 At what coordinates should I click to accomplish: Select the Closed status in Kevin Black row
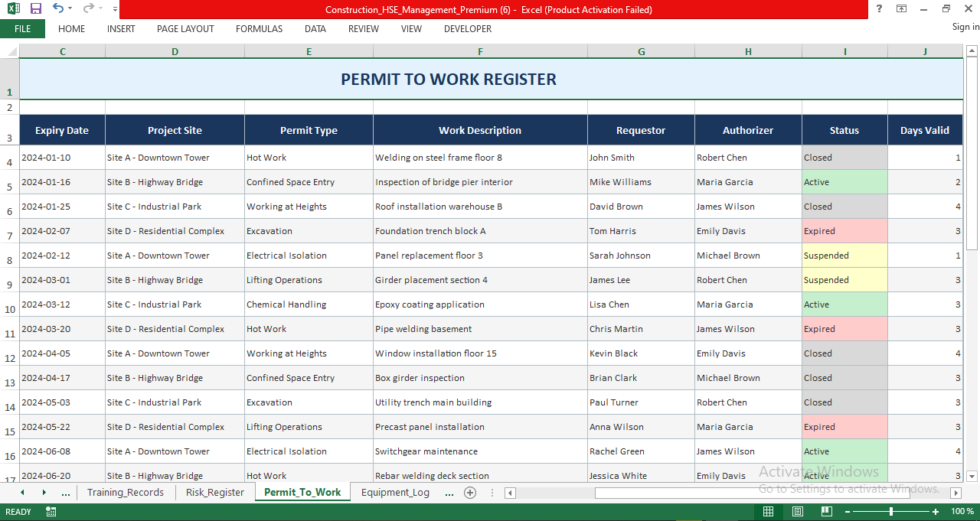pos(844,353)
